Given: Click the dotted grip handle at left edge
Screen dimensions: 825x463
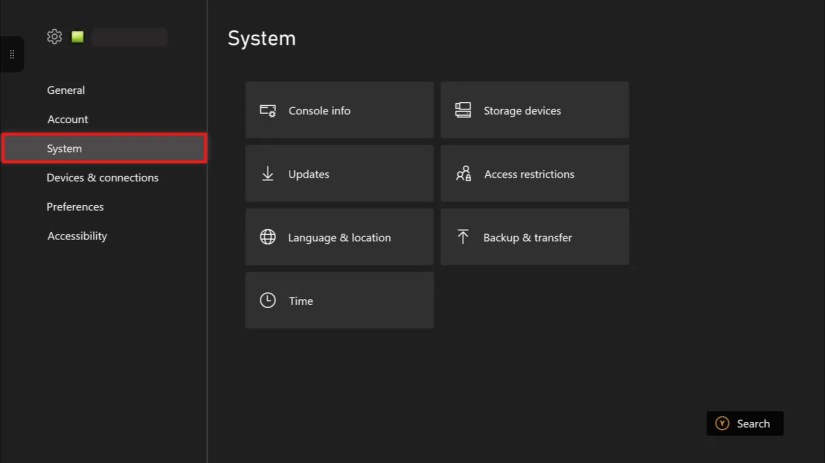Looking at the screenshot, I should click(12, 54).
